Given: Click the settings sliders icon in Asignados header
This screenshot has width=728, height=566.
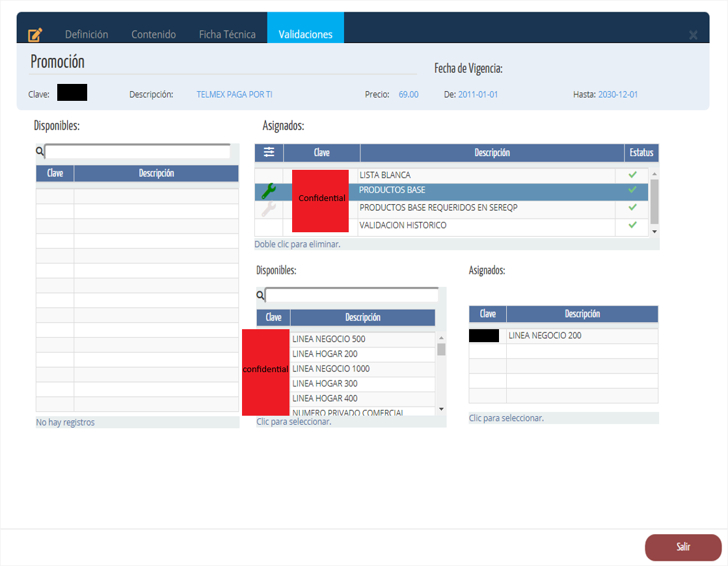Looking at the screenshot, I should (269, 152).
